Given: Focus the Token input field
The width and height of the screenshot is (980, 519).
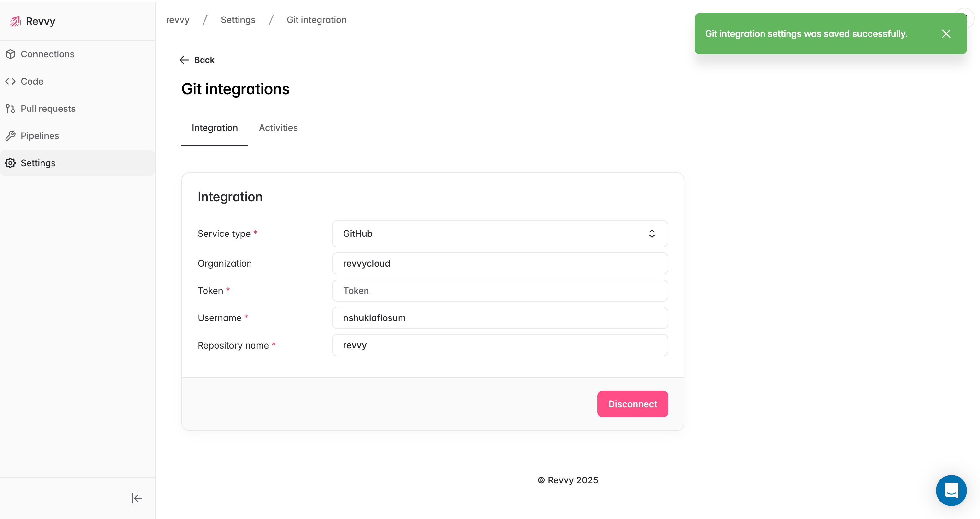Looking at the screenshot, I should tap(499, 291).
